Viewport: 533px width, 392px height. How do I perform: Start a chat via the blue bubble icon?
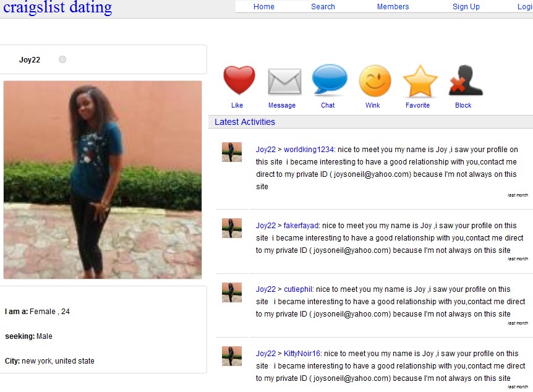(x=330, y=79)
